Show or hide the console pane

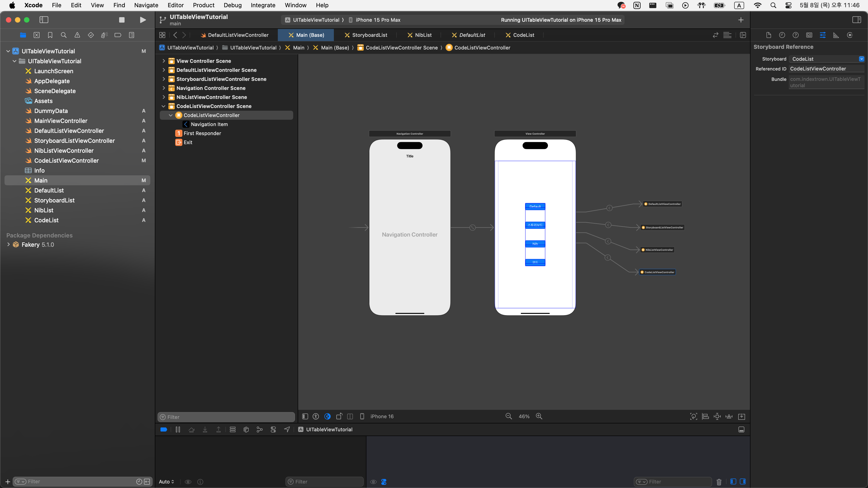click(x=743, y=482)
